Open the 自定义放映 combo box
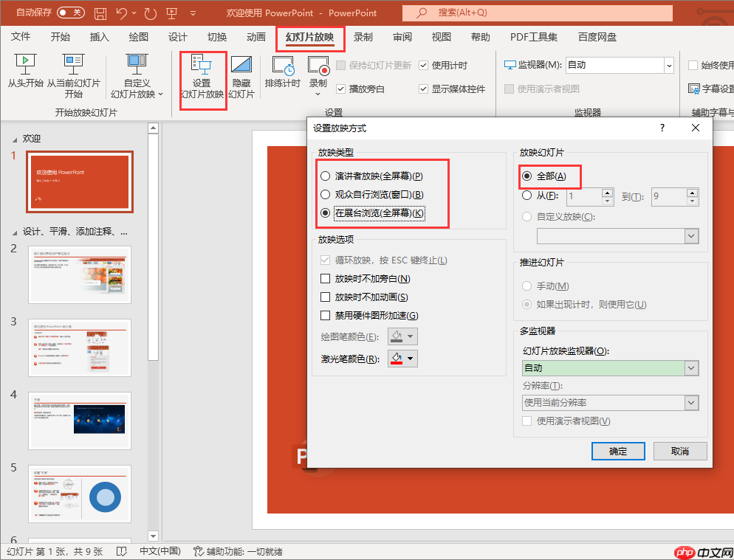Image resolution: width=734 pixels, height=560 pixels. pos(617,236)
